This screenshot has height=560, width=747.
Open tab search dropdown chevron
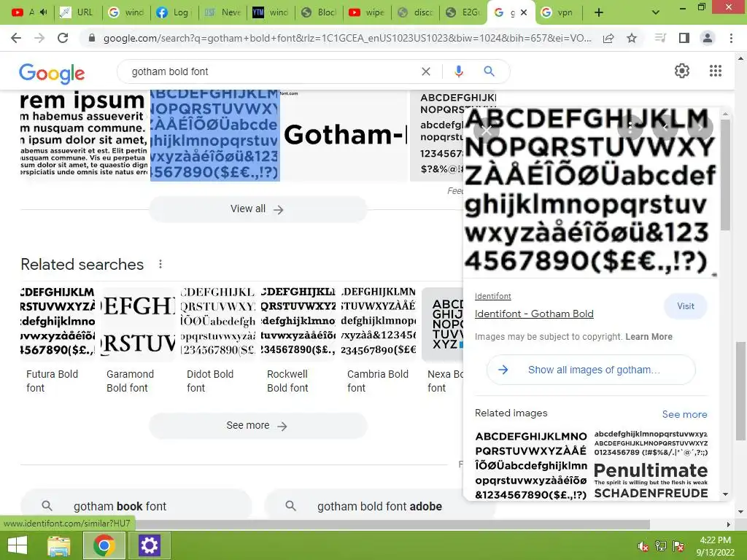click(x=656, y=12)
